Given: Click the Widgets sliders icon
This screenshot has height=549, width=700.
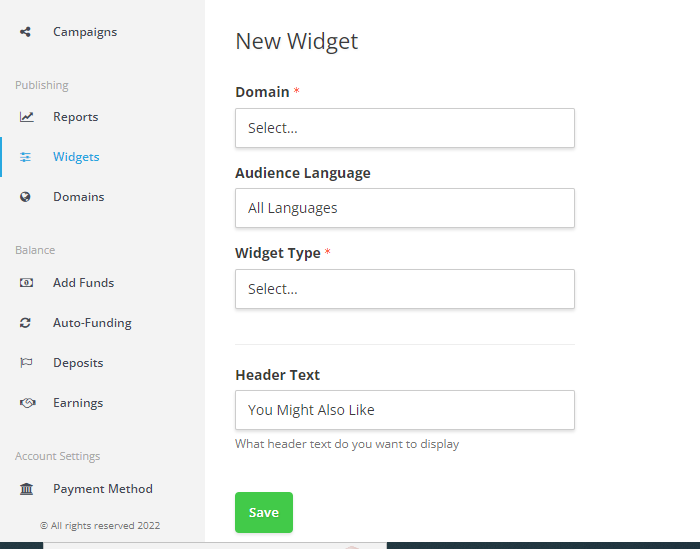Looking at the screenshot, I should [x=26, y=157].
